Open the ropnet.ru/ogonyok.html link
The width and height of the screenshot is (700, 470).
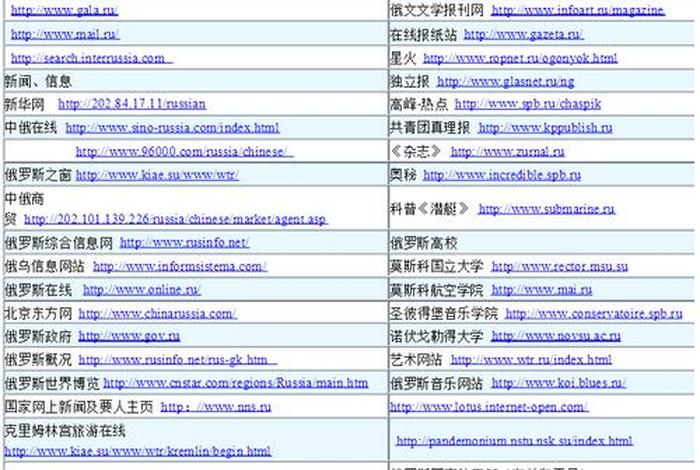[x=520, y=58]
